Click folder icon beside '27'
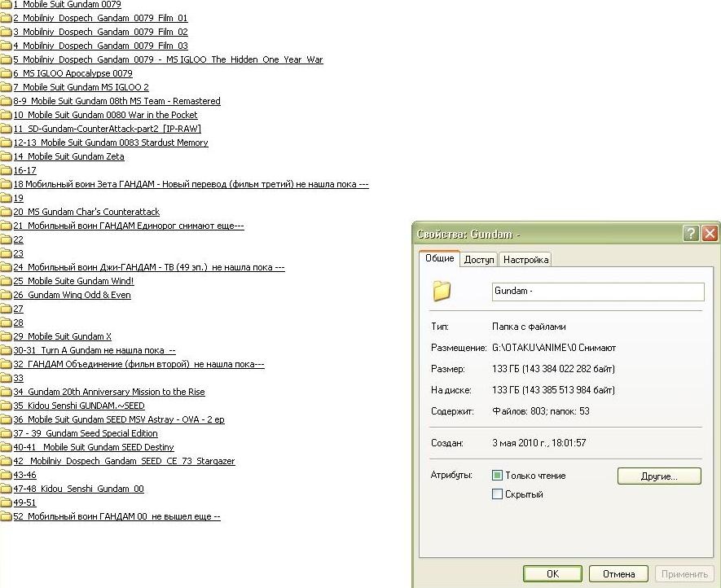Image resolution: width=721 pixels, height=588 pixels. click(6, 309)
